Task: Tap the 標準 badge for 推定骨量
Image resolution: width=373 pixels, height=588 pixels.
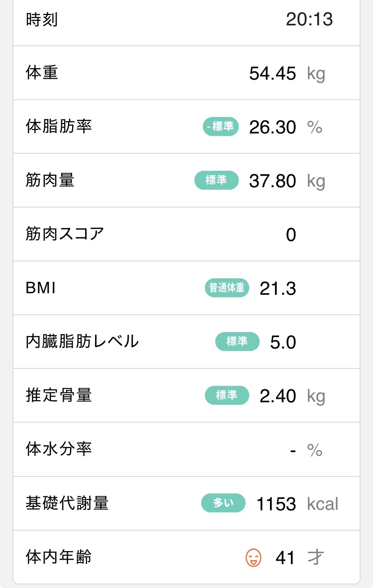Action: point(227,395)
